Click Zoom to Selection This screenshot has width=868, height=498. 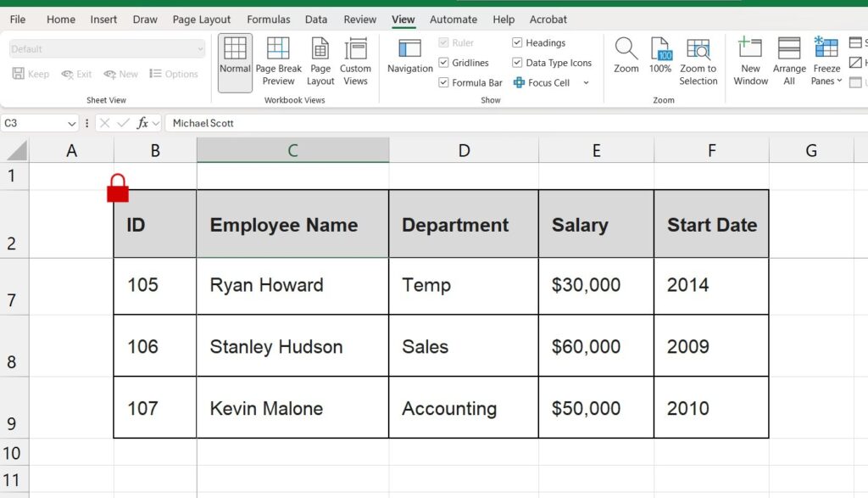(698, 60)
